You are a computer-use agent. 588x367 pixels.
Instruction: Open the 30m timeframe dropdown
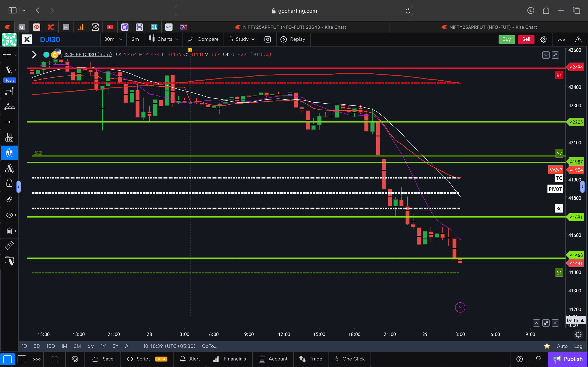[x=113, y=39]
